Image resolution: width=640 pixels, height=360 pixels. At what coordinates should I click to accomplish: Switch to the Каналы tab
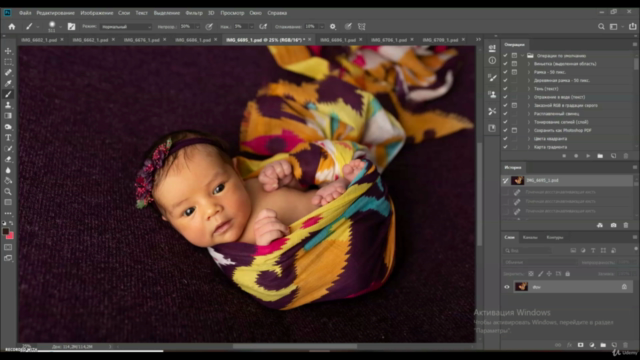coord(530,237)
